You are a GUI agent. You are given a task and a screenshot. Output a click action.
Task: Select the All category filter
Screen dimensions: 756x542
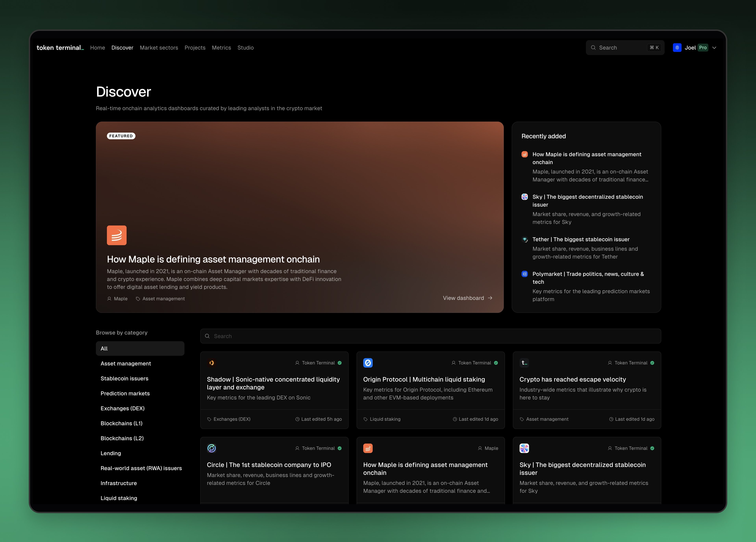pyautogui.click(x=140, y=349)
